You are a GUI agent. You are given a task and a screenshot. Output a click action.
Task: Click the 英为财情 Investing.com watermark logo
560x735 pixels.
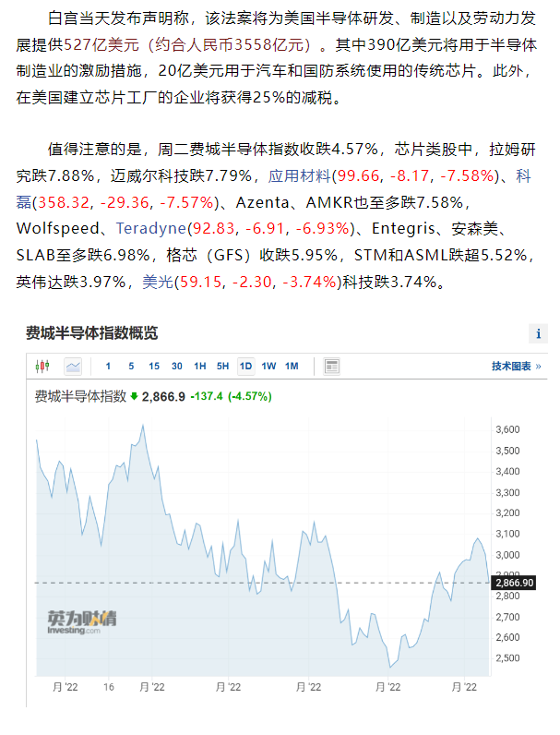click(x=81, y=621)
